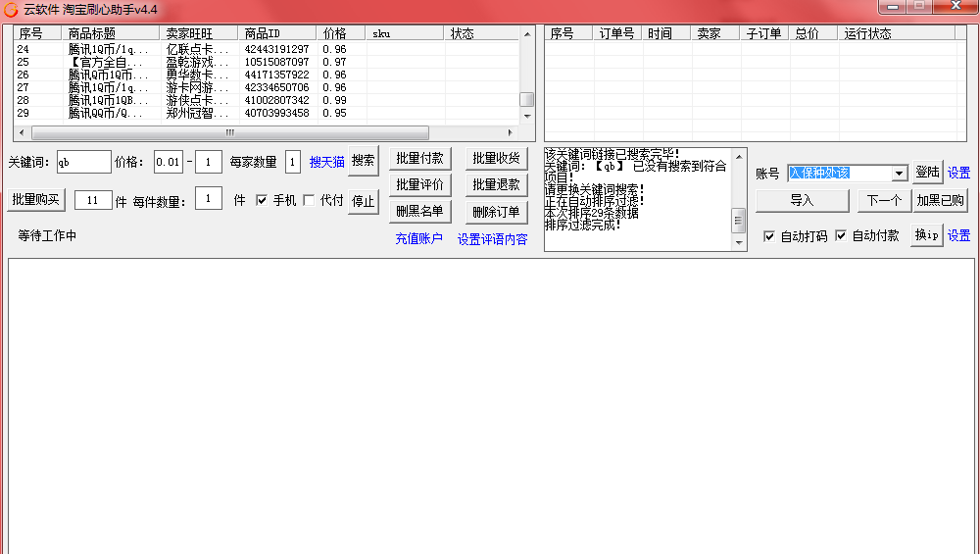Viewport: 980px width, 554px height.
Task: Click the 导入 import button
Action: (802, 201)
